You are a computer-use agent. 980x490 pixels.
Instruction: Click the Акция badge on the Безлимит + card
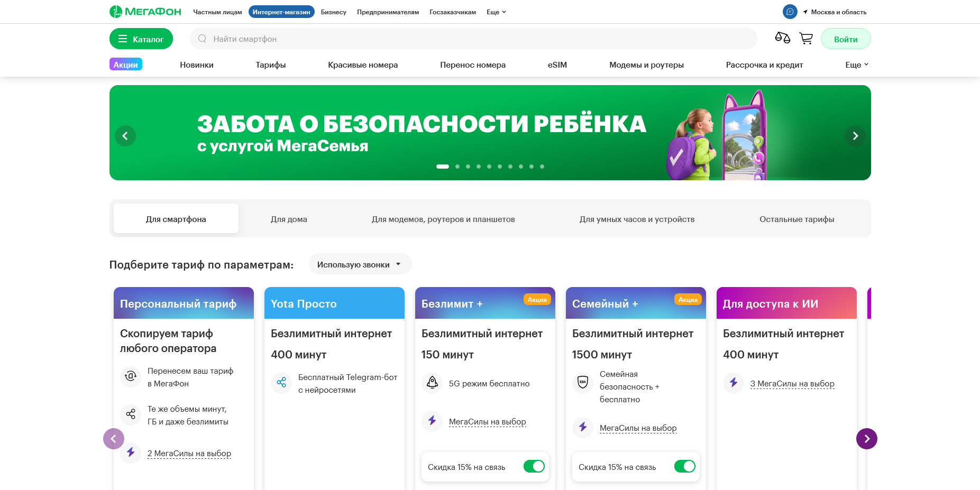[x=537, y=299]
